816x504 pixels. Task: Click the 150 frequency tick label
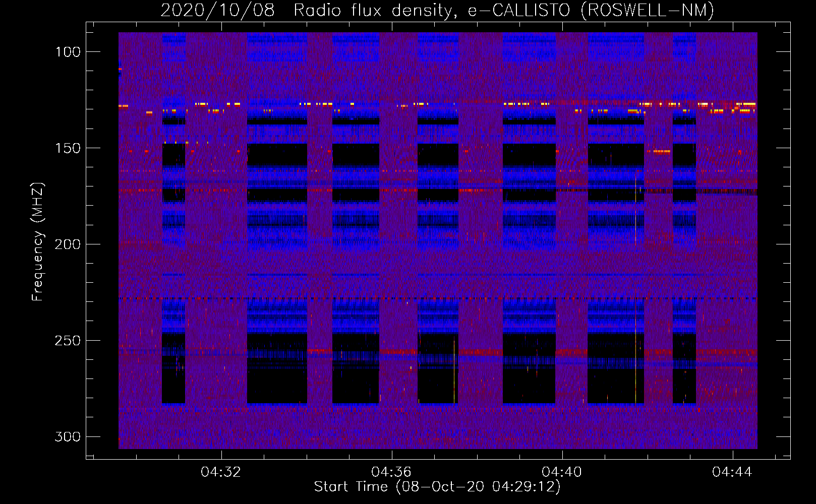68,148
